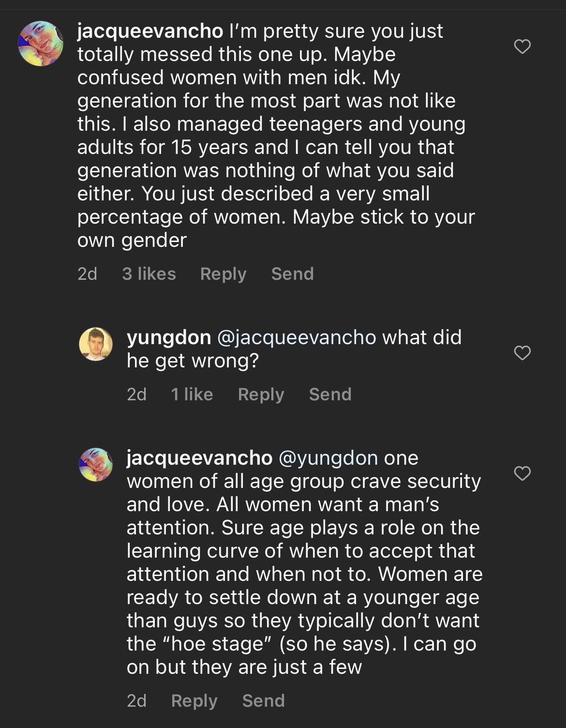Open jacqueevancho username on top comment
Image resolution: width=566 pixels, height=728 pixels.
(x=150, y=31)
